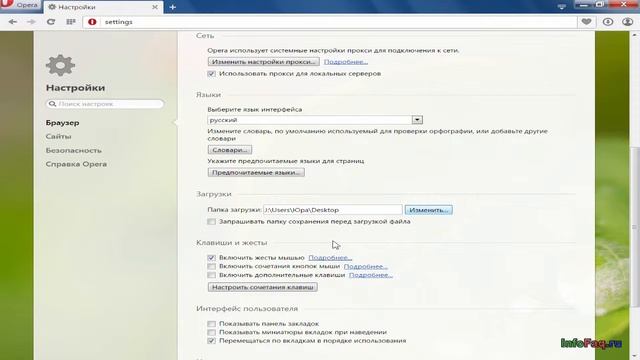Image resolution: width=640 pixels, height=360 pixels.
Task: Go back with the back arrow
Action: [13, 22]
